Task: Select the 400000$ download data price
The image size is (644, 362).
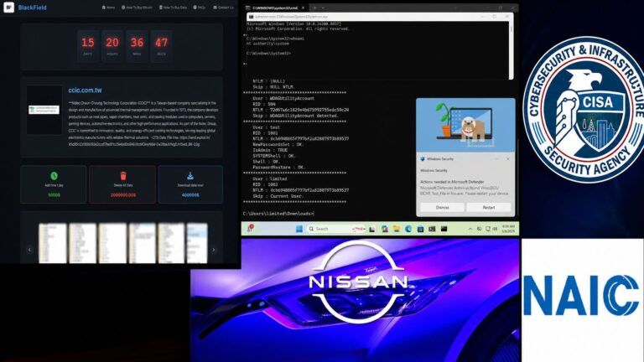Action: (190, 195)
